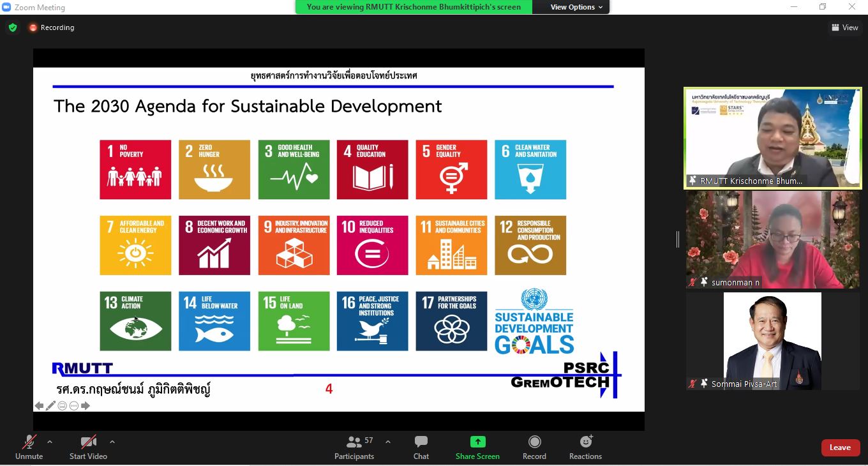The height and width of the screenshot is (466, 868).
Task: Select the pen annotation tool on the slide
Action: (x=50, y=405)
